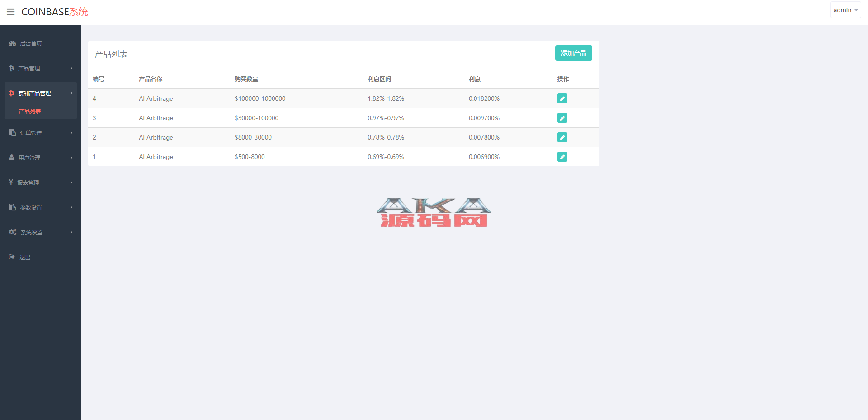The image size is (868, 420).
Task: Click the exit icon next to 退出
Action: (x=12, y=257)
